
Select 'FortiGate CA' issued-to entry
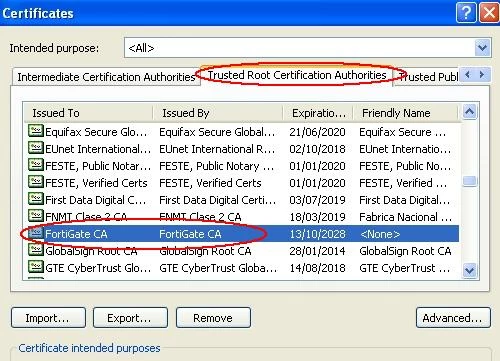[76, 234]
